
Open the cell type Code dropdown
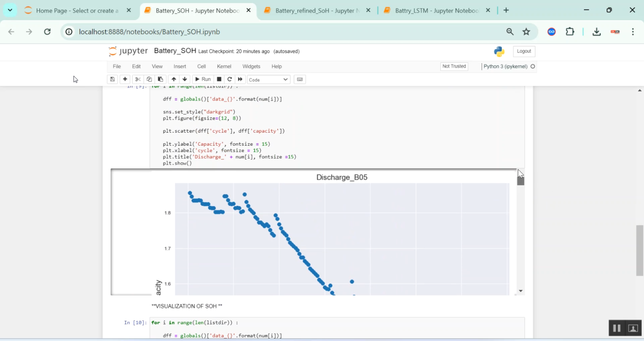pyautogui.click(x=268, y=79)
